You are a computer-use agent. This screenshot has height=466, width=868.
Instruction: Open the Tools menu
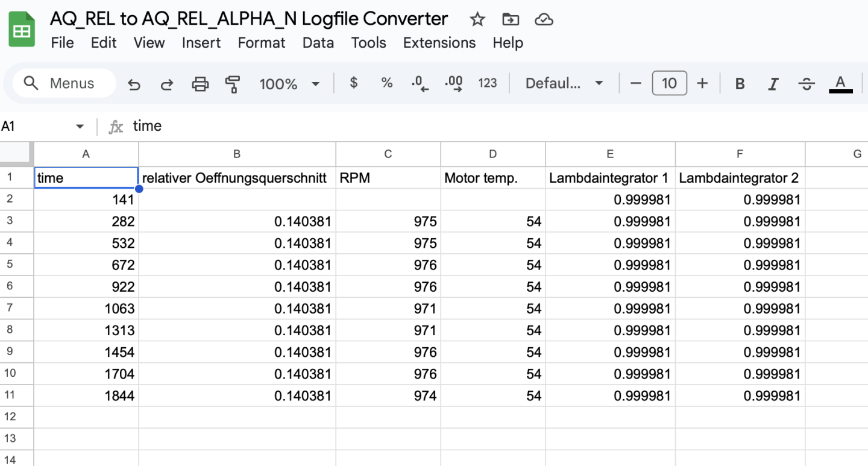tap(369, 43)
